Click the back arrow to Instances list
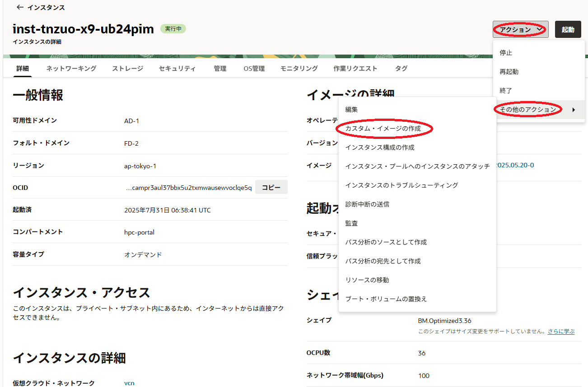This screenshot has height=387, width=588. [x=20, y=8]
